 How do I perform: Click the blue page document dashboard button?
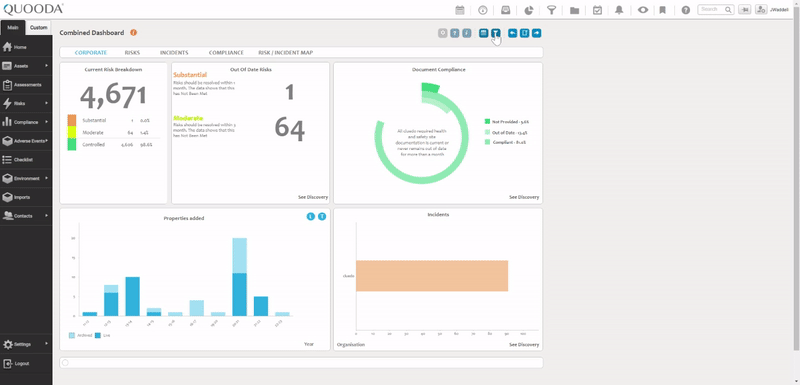[524, 33]
